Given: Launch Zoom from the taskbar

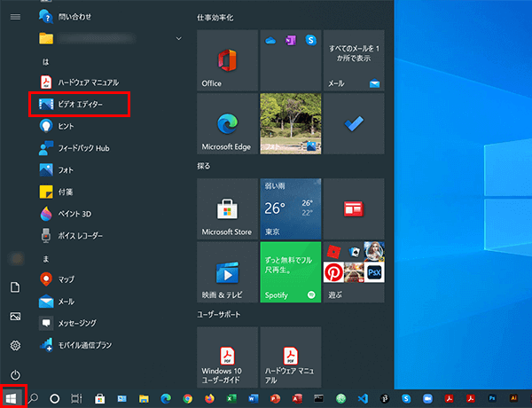Looking at the screenshot, I should coord(428,398).
